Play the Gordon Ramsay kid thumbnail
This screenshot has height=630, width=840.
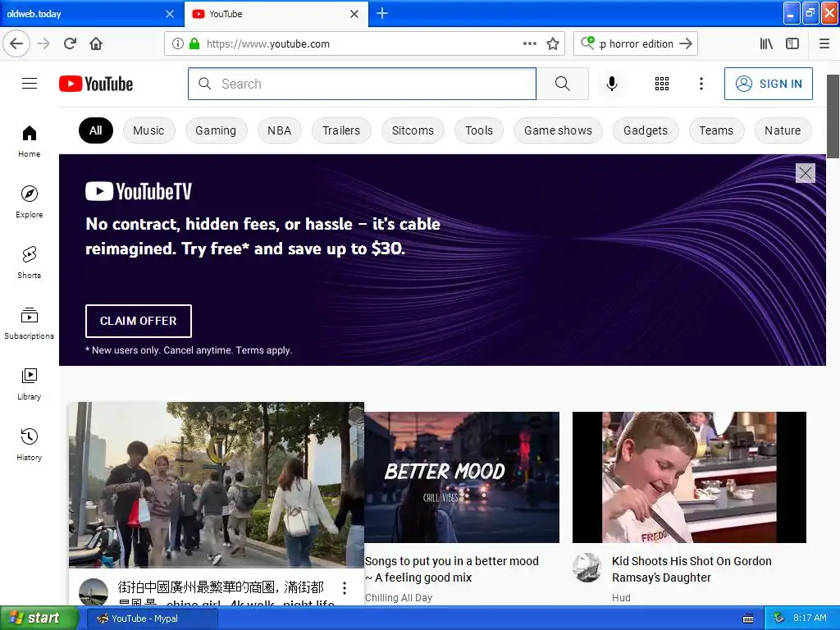point(689,477)
